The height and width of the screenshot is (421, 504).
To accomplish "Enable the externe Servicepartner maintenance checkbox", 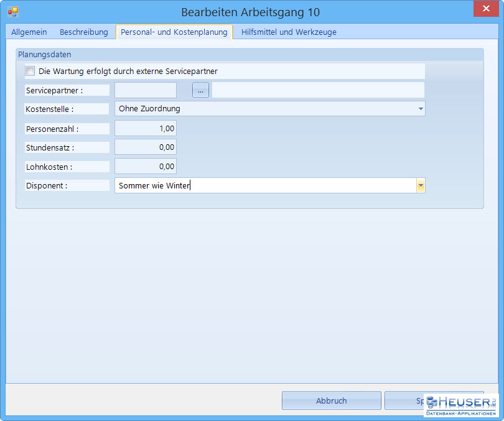I will pos(30,71).
